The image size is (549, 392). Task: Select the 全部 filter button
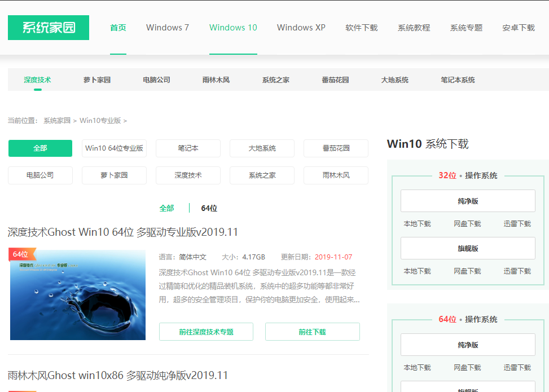coord(39,148)
